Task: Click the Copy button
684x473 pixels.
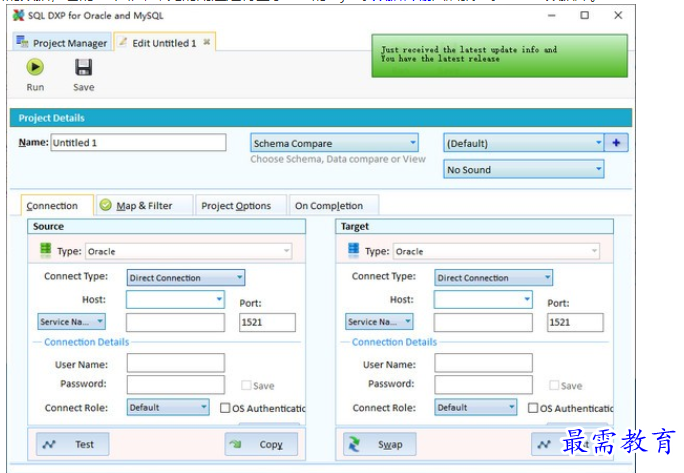Action: tap(261, 444)
